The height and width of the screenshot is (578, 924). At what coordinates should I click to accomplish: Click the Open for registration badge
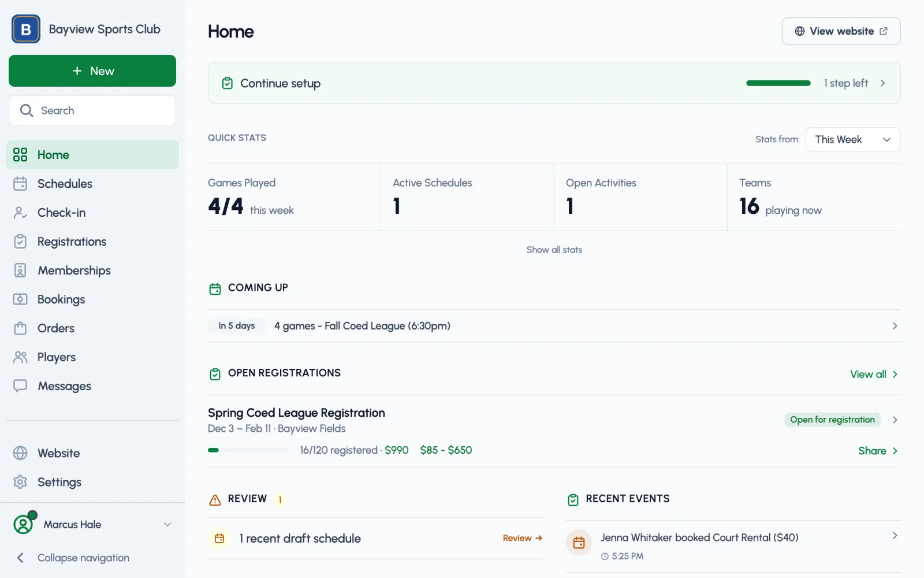(x=832, y=420)
